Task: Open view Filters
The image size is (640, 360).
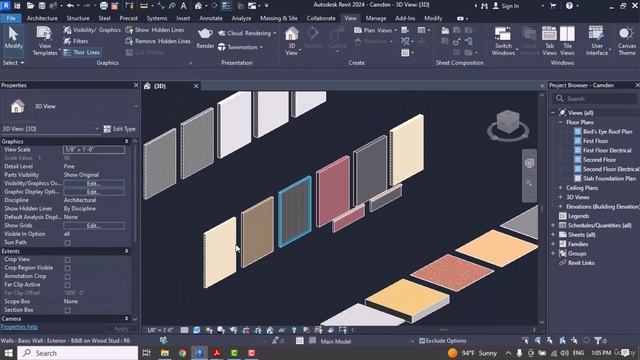Action: pyautogui.click(x=76, y=41)
